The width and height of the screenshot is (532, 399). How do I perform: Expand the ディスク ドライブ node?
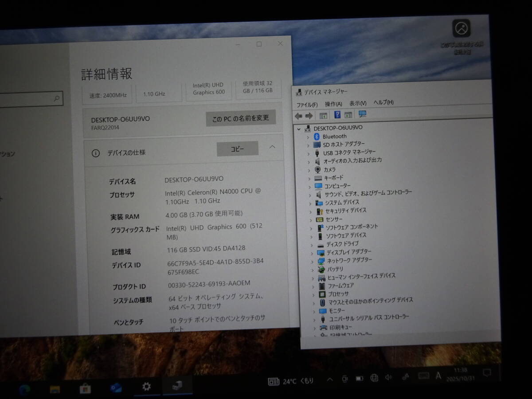pyautogui.click(x=311, y=245)
